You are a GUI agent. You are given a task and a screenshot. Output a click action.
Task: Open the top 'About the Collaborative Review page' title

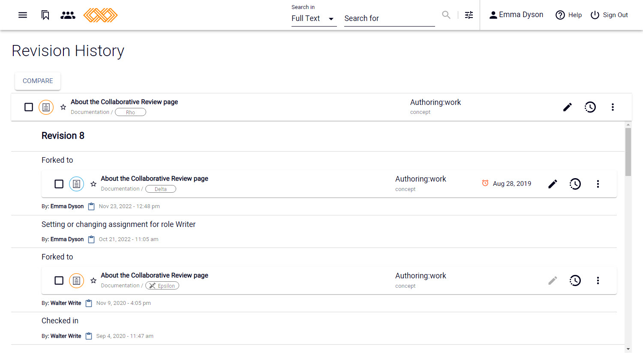(x=124, y=102)
